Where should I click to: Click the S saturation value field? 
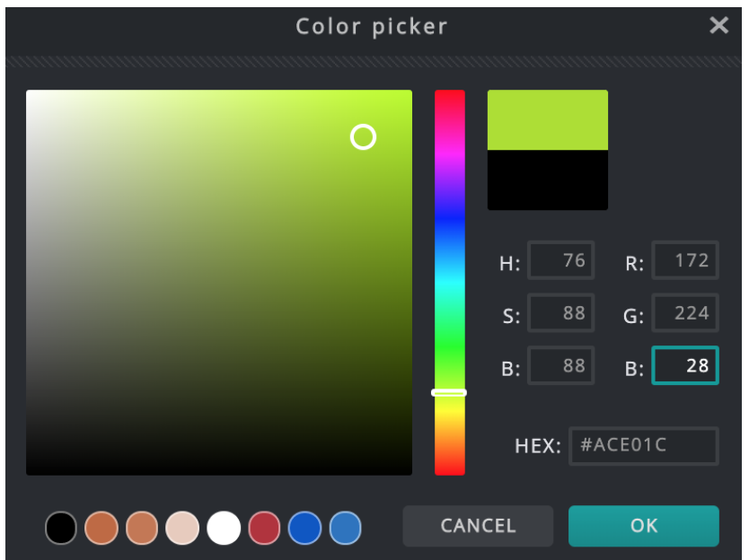(560, 312)
